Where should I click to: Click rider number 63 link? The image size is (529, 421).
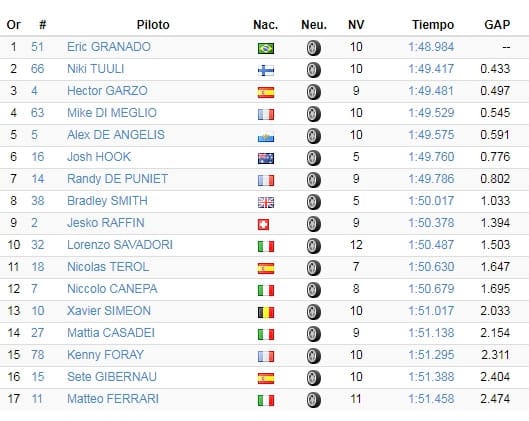tap(37, 113)
